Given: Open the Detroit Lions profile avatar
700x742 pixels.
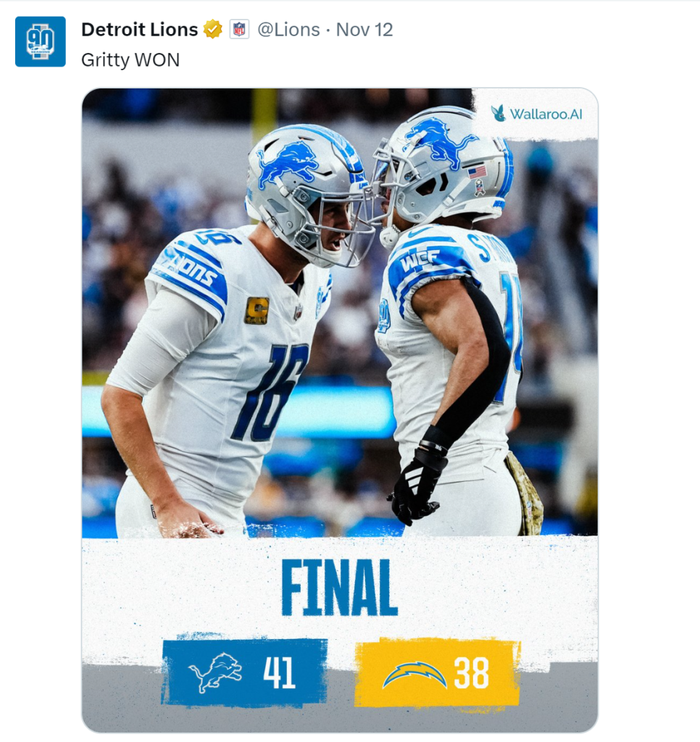Looking at the screenshot, I should click(x=41, y=41).
